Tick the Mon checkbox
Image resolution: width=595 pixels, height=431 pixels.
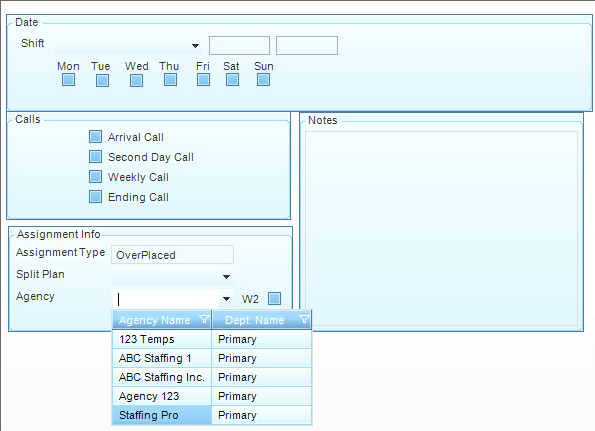pyautogui.click(x=68, y=80)
